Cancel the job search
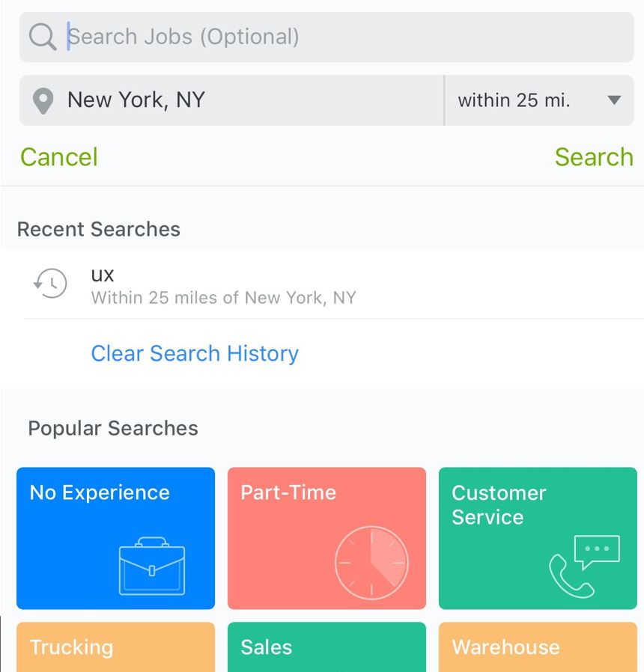This screenshot has width=644, height=672. pos(59,157)
